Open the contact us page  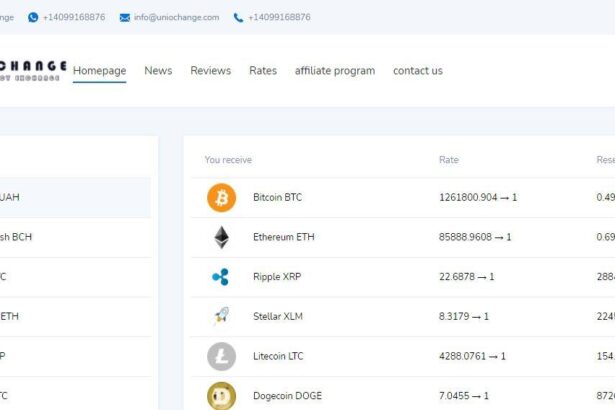click(418, 71)
